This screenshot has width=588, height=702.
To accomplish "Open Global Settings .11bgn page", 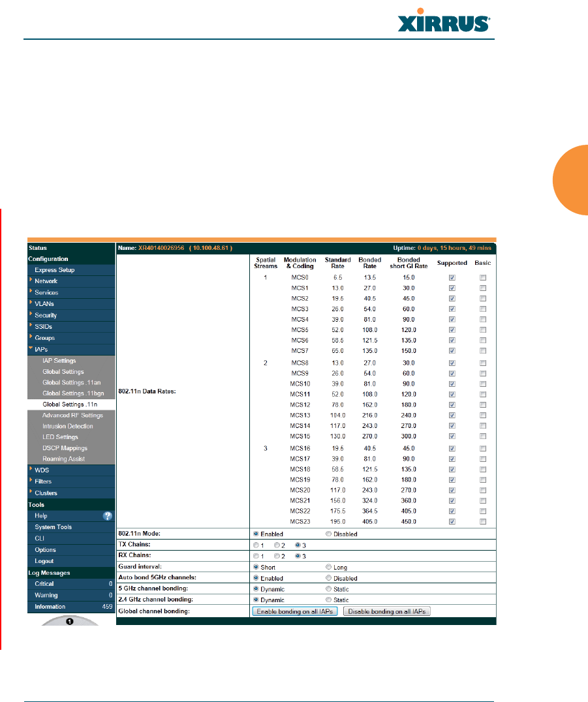I will point(73,393).
